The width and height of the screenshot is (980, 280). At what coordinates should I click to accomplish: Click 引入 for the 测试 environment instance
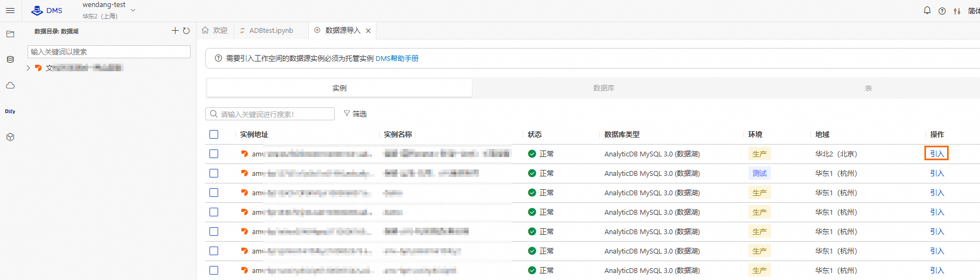[937, 173]
